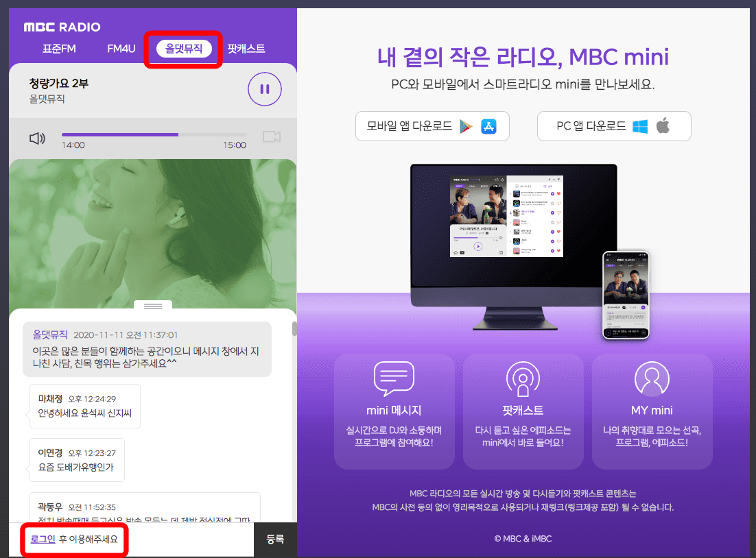Click the chat panel scrollbar
This screenshot has height=558, width=756.
(294, 328)
